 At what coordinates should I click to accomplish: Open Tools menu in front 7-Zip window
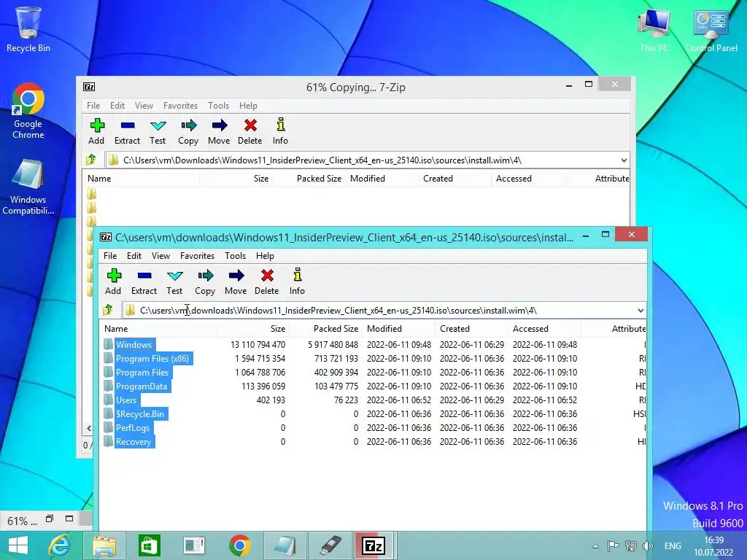tap(236, 256)
